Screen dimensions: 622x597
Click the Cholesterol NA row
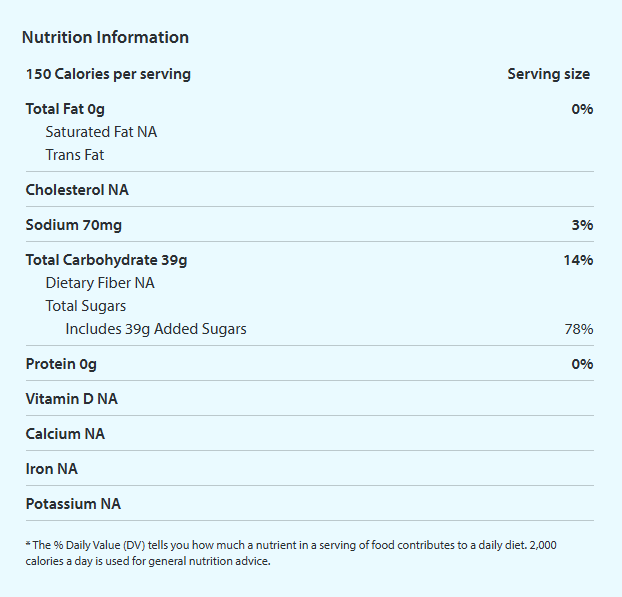tap(77, 190)
